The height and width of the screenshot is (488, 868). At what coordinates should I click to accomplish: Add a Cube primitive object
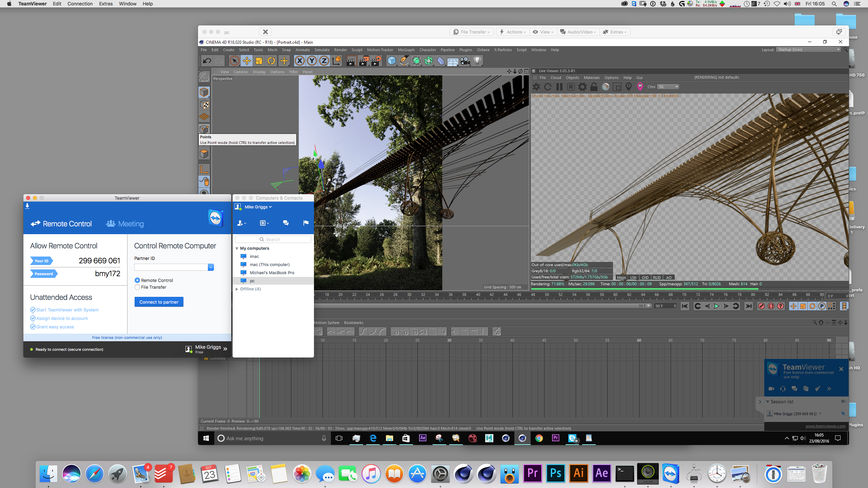[392, 61]
